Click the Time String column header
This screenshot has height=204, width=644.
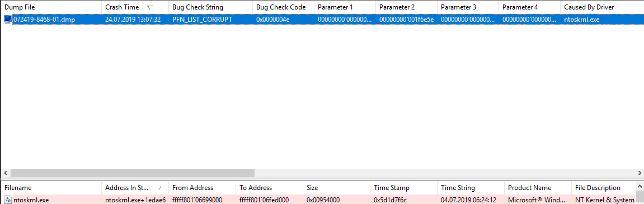pyautogui.click(x=471, y=188)
